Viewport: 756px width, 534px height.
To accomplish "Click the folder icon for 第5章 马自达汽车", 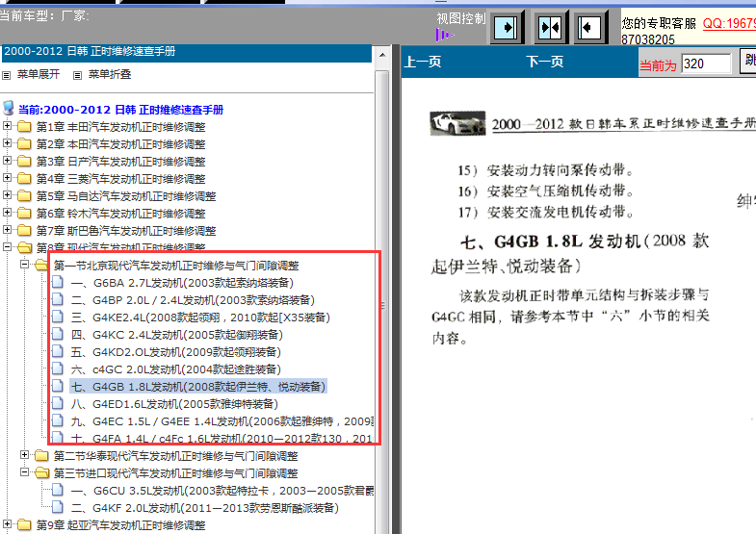I will click(x=24, y=196).
